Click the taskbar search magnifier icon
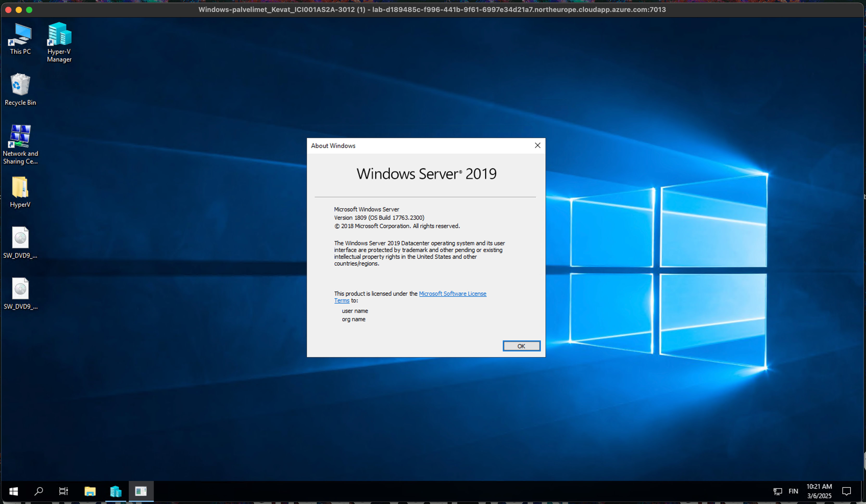The height and width of the screenshot is (504, 866). [x=39, y=491]
